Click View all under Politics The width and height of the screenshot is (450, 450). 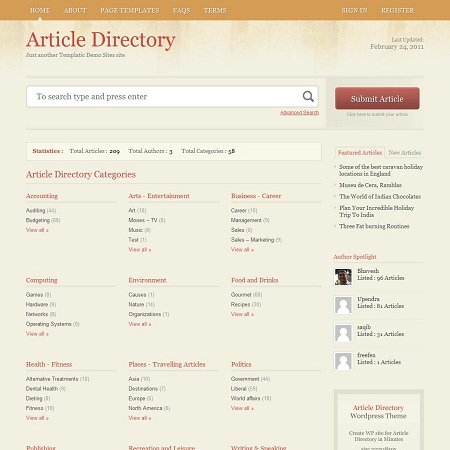pyautogui.click(x=242, y=408)
